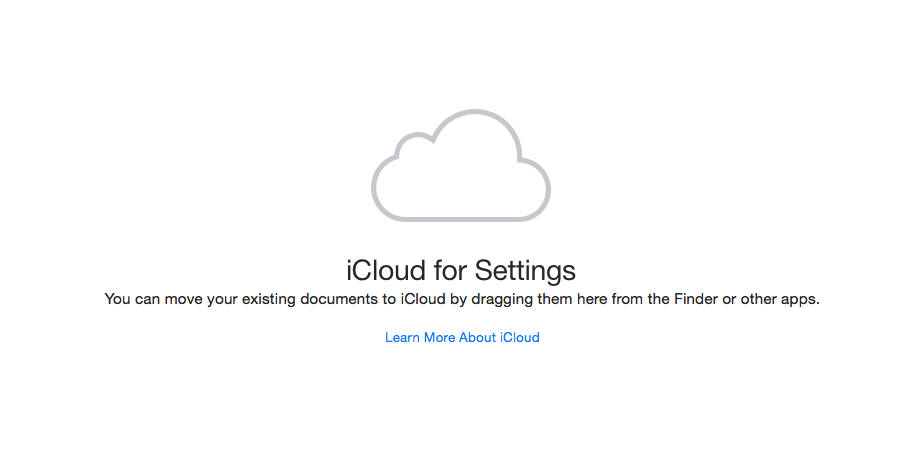914x462 pixels.
Task: Select the word About in blue link
Action: [478, 338]
